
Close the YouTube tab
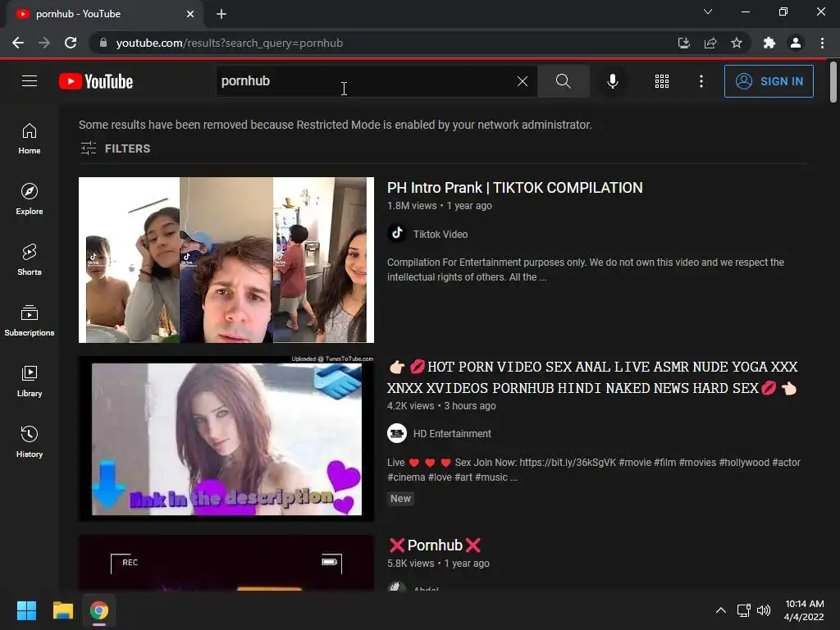(190, 14)
